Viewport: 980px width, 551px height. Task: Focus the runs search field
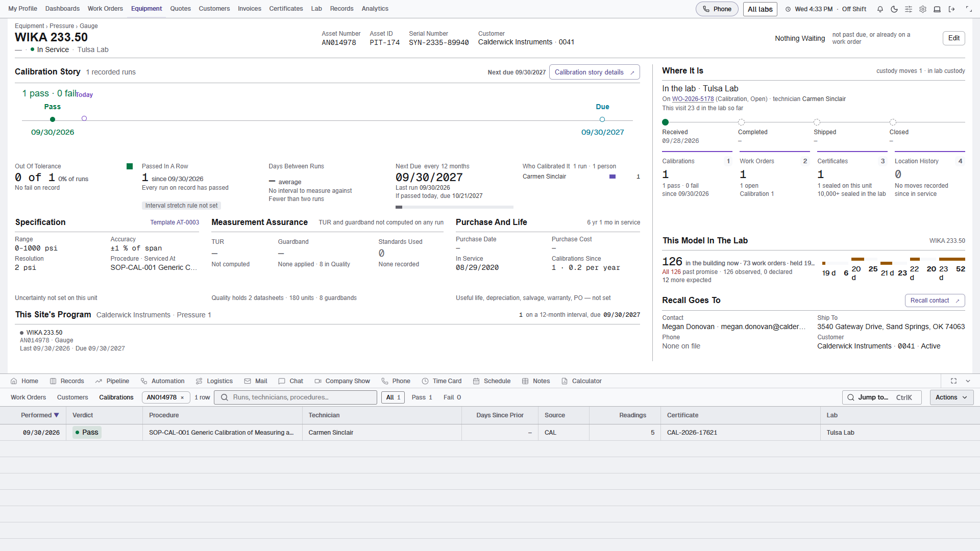coord(296,397)
